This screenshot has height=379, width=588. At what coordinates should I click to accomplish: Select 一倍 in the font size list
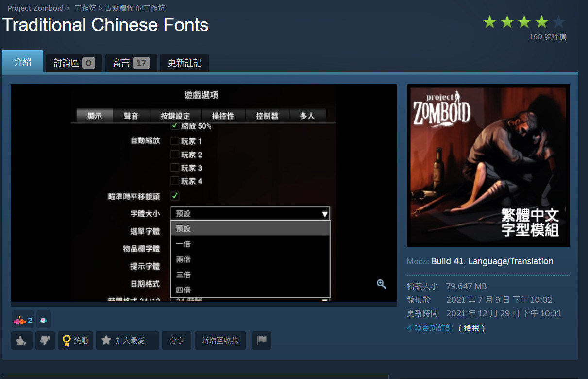pos(250,244)
